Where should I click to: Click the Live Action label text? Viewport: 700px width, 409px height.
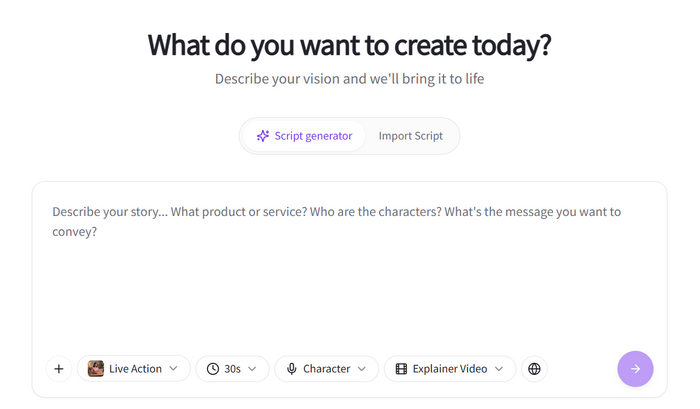(135, 369)
